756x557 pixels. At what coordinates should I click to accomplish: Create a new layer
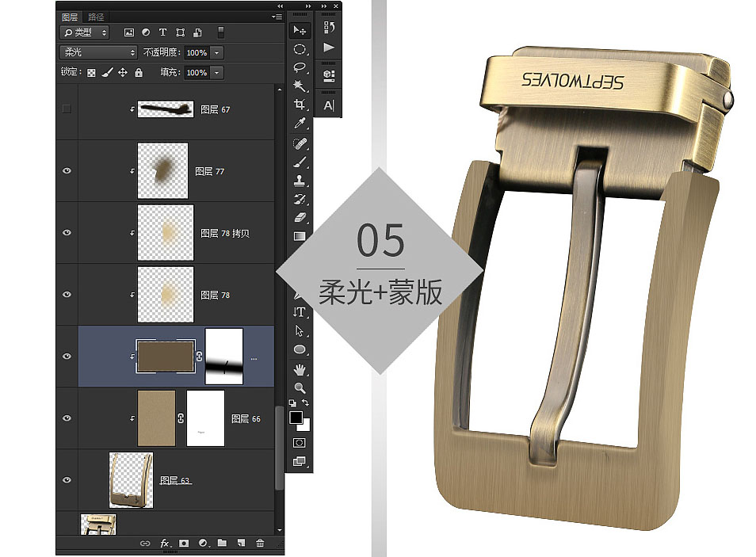(x=241, y=543)
